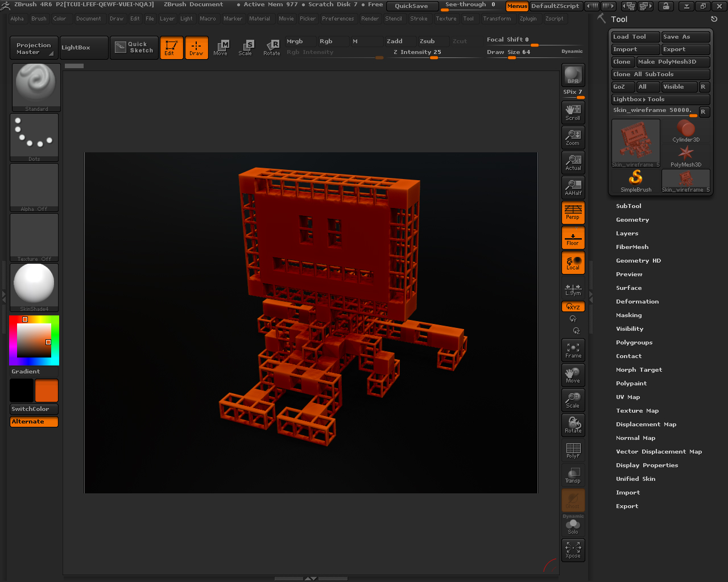This screenshot has width=728, height=582.
Task: Expand the Geometry section
Action: tap(632, 219)
